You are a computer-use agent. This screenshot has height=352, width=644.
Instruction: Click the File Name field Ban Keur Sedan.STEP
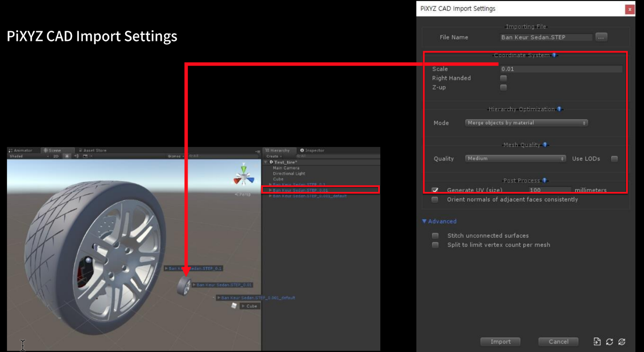click(546, 37)
